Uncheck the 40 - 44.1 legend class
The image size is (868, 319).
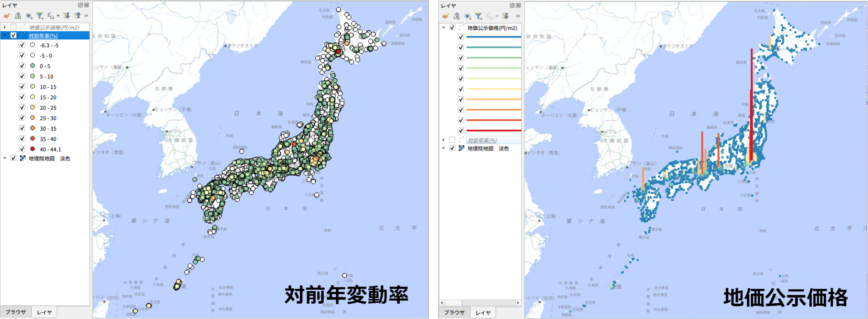(22, 149)
